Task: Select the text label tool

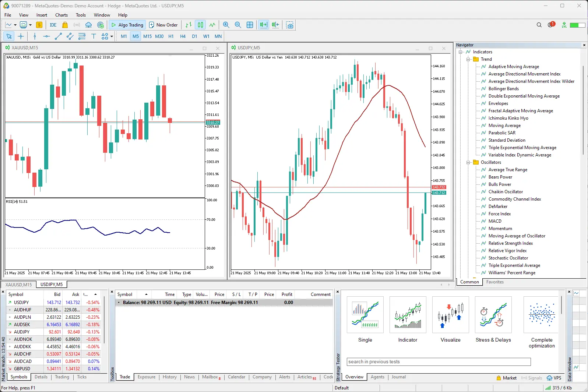Action: click(94, 36)
